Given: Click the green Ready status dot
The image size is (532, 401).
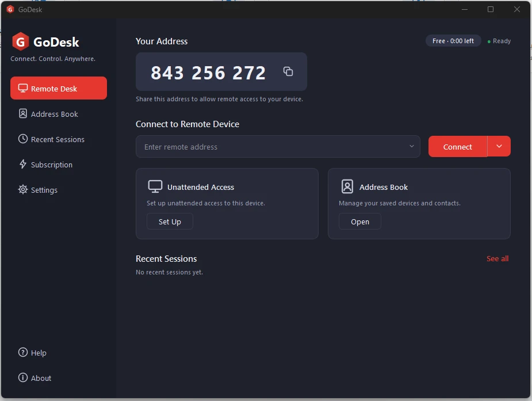Looking at the screenshot, I should (489, 41).
